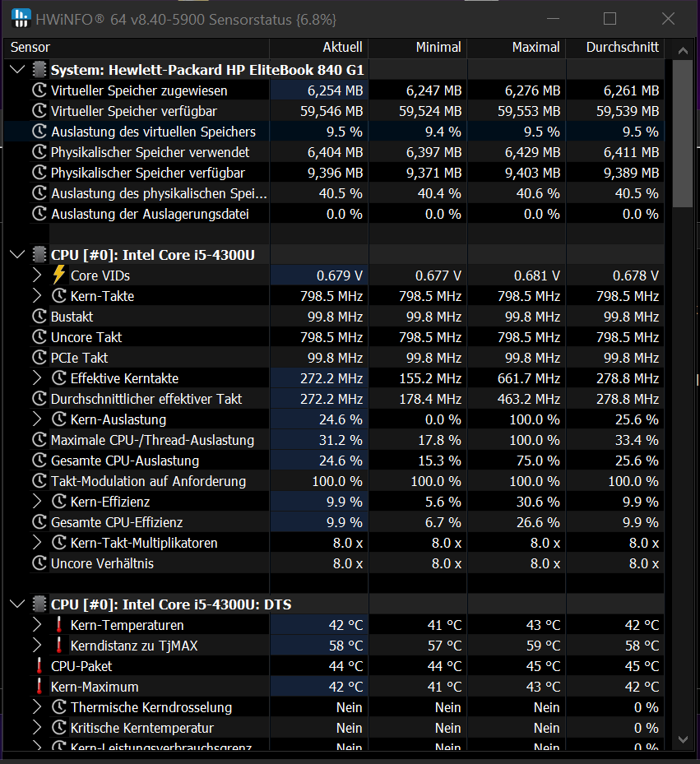This screenshot has width=700, height=764.
Task: Expand the Kerndistanz zu TjMAX row
Action: [37, 645]
